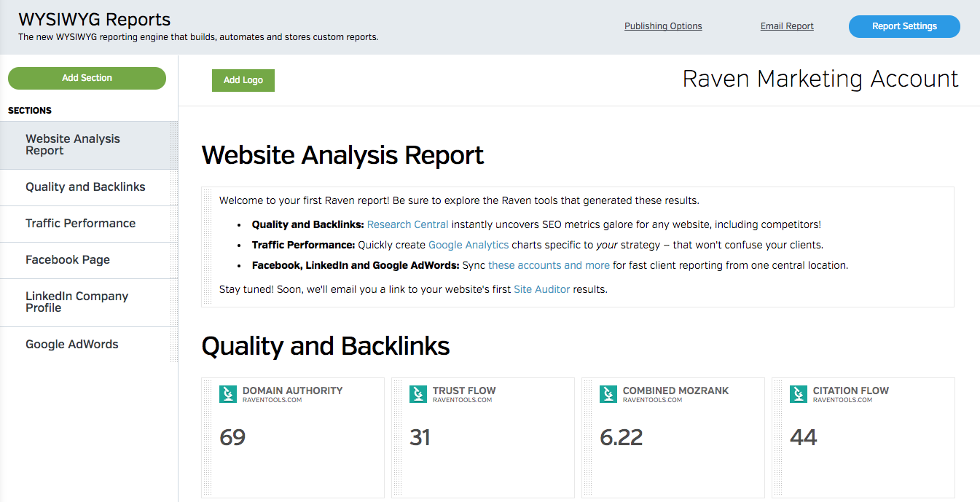Select Website Analysis Report in sections list

click(x=73, y=145)
